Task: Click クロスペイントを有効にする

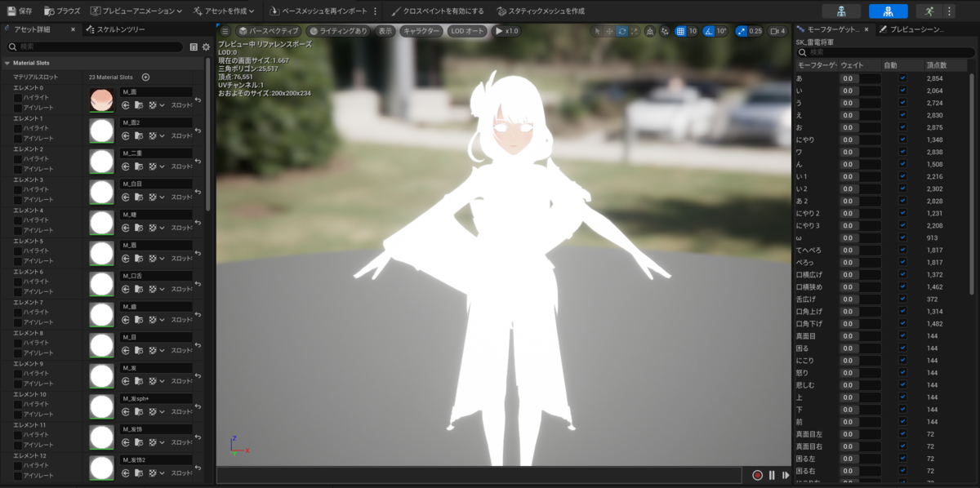Action: pyautogui.click(x=437, y=11)
